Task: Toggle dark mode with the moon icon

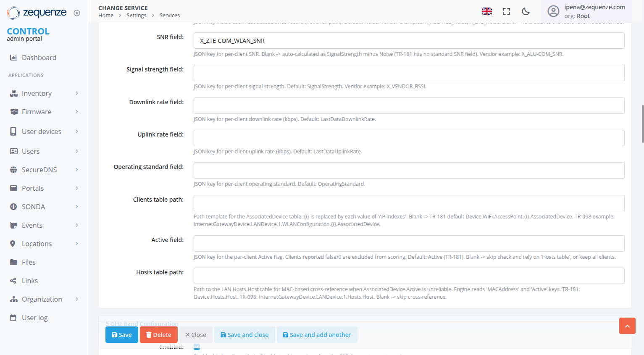Action: [x=526, y=11]
